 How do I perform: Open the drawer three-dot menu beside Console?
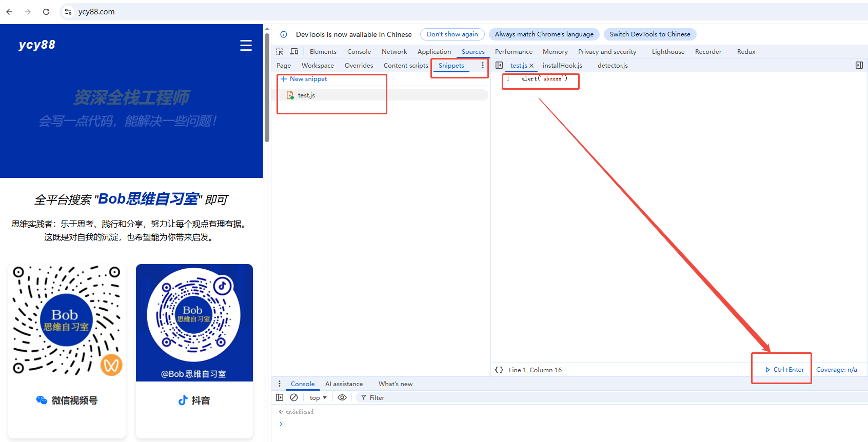click(x=280, y=384)
